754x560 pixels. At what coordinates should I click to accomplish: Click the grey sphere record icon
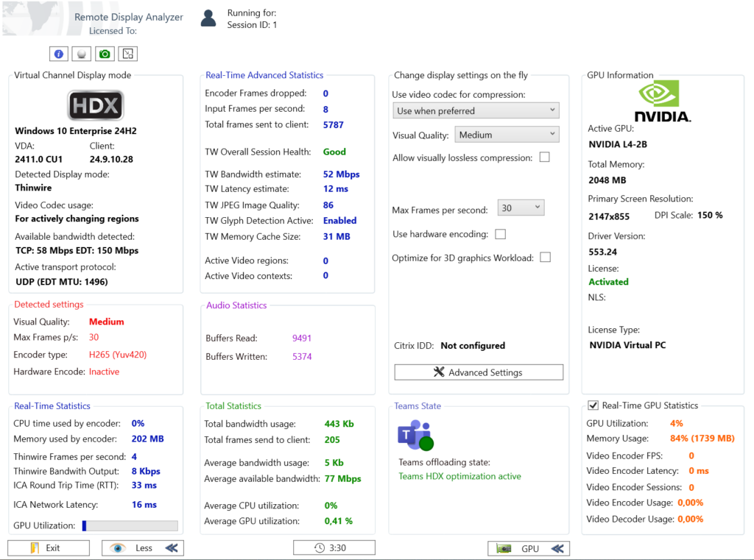pos(82,54)
